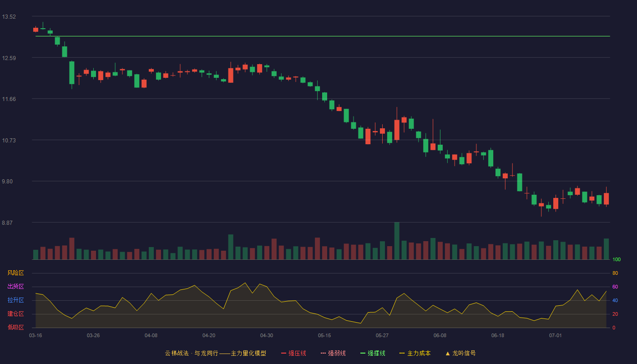Click the 07-01 date axis label

point(556,335)
